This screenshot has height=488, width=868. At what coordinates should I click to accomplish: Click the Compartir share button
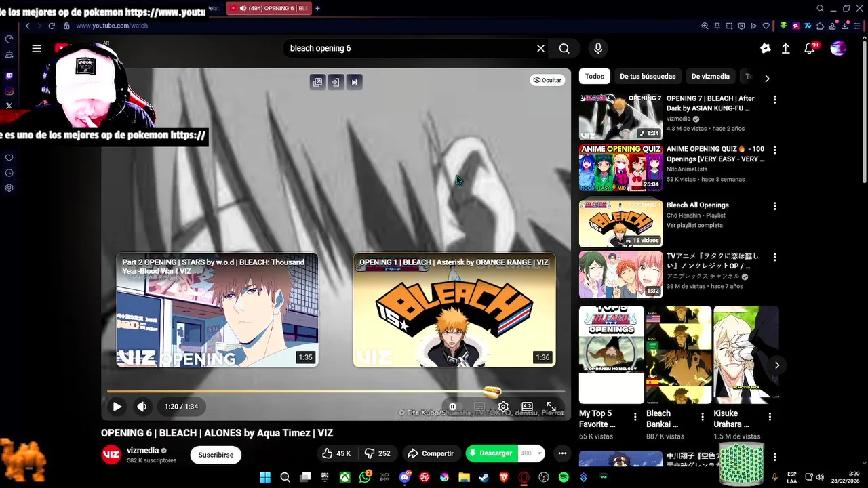tap(430, 453)
